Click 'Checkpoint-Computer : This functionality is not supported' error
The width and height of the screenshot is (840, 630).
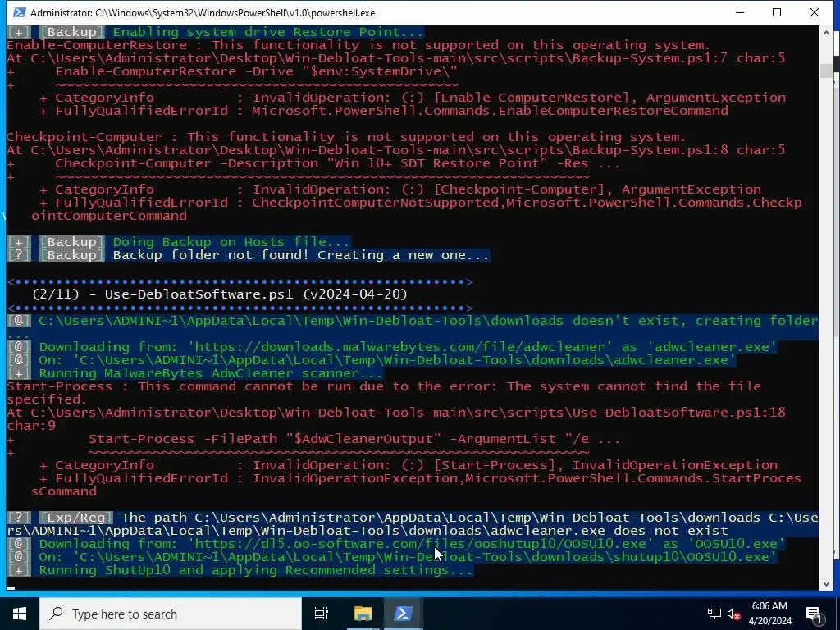(x=346, y=137)
